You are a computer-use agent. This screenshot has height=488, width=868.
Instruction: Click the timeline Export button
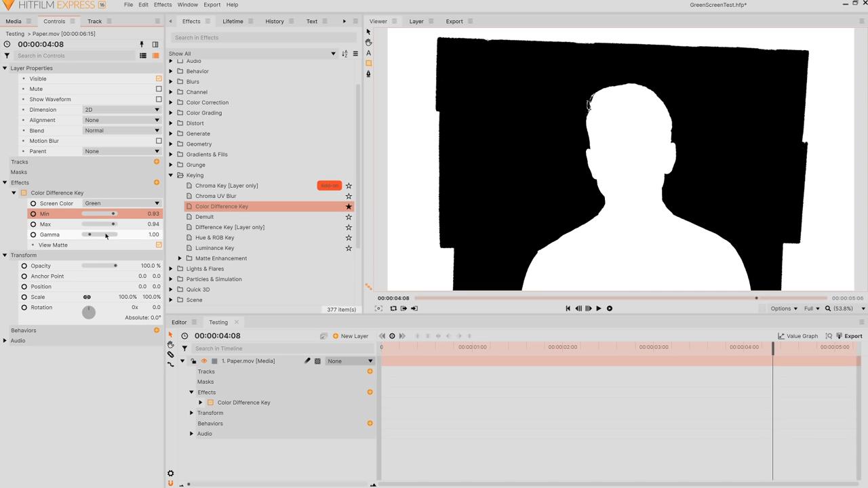[x=849, y=336]
